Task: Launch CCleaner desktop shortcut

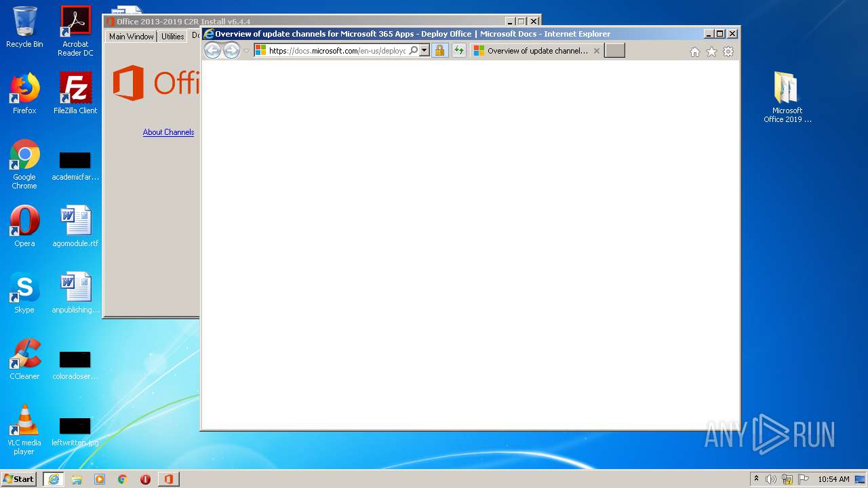Action: point(24,359)
